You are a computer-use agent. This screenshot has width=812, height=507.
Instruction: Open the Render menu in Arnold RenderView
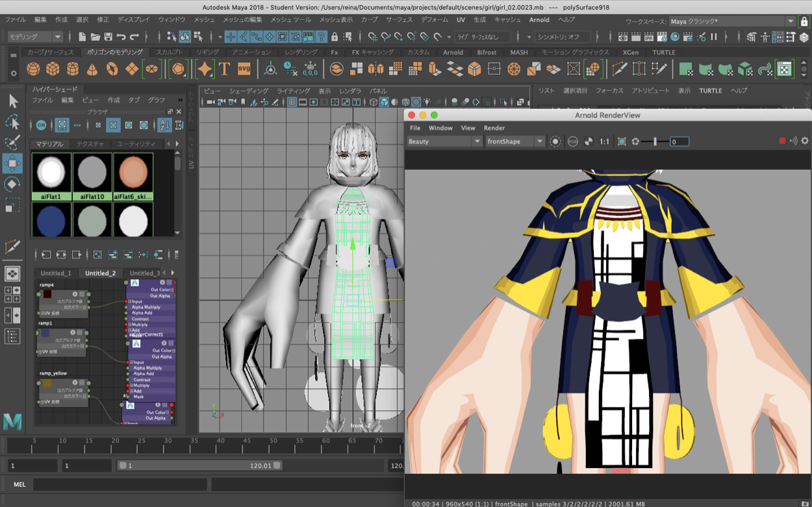click(x=494, y=128)
